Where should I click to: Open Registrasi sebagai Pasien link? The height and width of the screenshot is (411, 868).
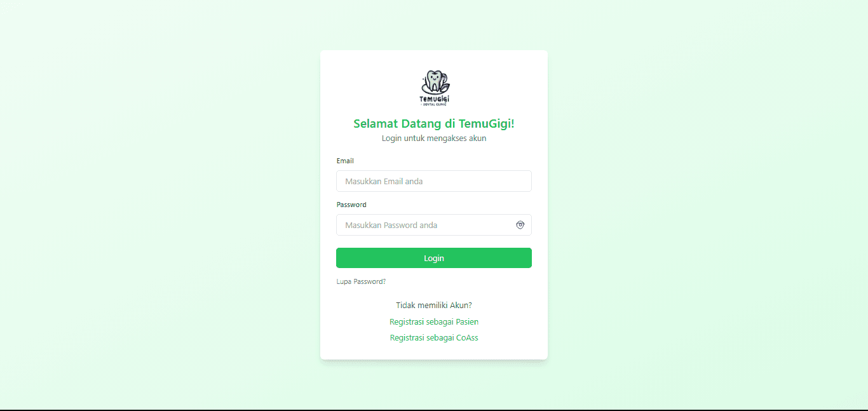(434, 322)
